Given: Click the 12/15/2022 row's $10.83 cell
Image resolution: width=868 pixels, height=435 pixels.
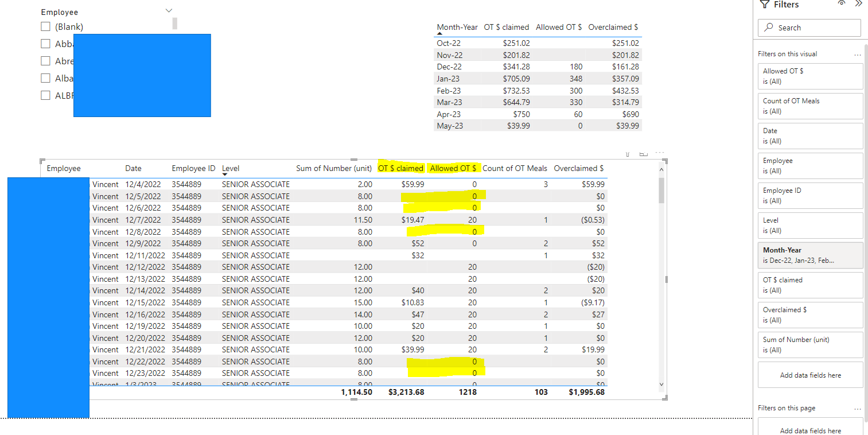Looking at the screenshot, I should 412,302.
